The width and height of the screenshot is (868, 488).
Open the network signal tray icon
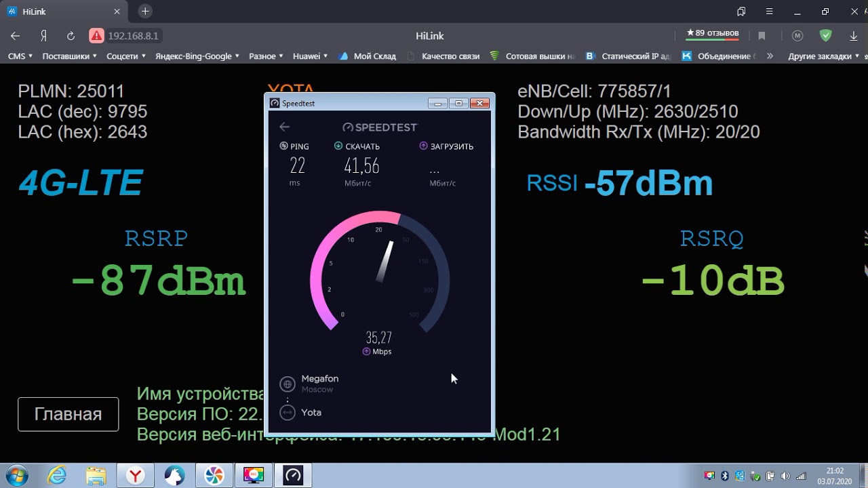click(802, 476)
